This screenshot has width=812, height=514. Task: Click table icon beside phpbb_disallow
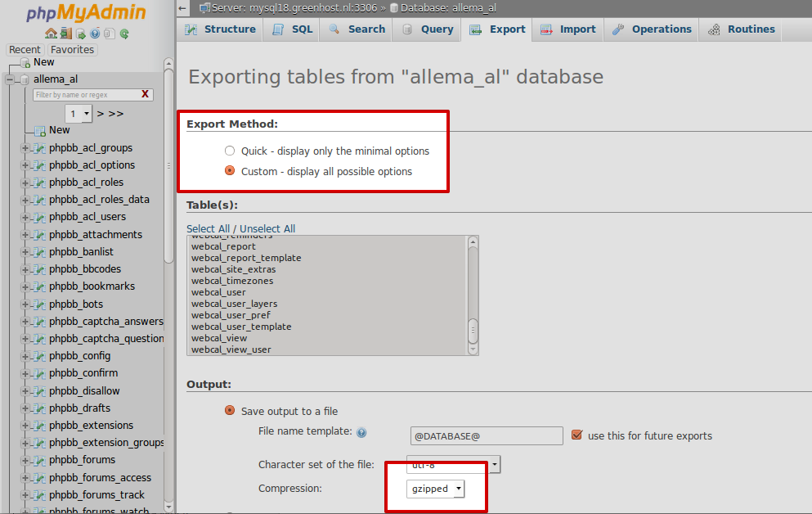tap(38, 391)
